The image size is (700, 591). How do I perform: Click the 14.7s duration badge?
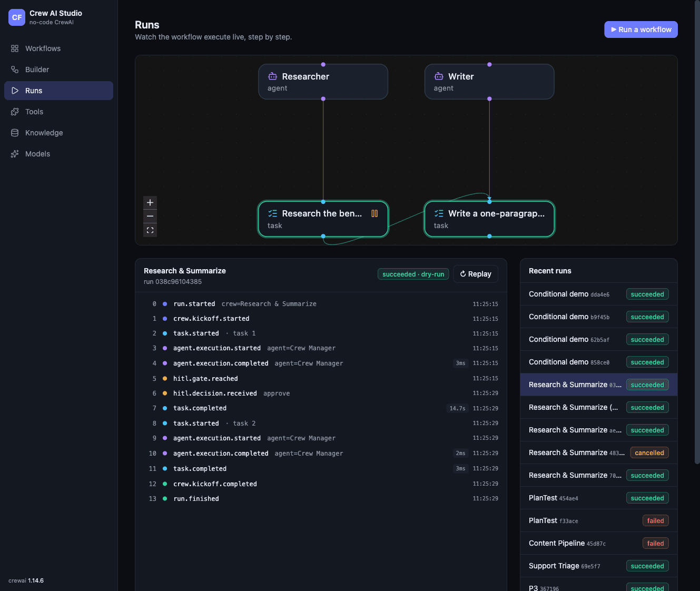click(x=457, y=408)
